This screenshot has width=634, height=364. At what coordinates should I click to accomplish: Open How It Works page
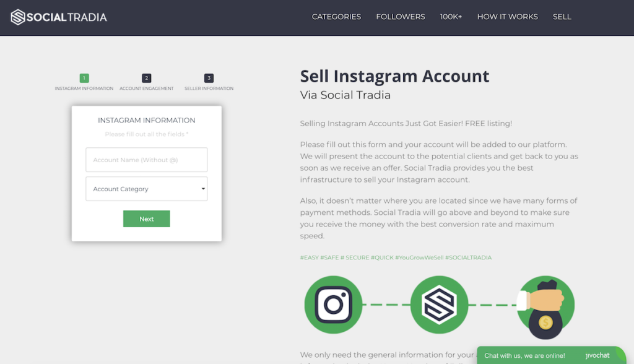pos(508,17)
